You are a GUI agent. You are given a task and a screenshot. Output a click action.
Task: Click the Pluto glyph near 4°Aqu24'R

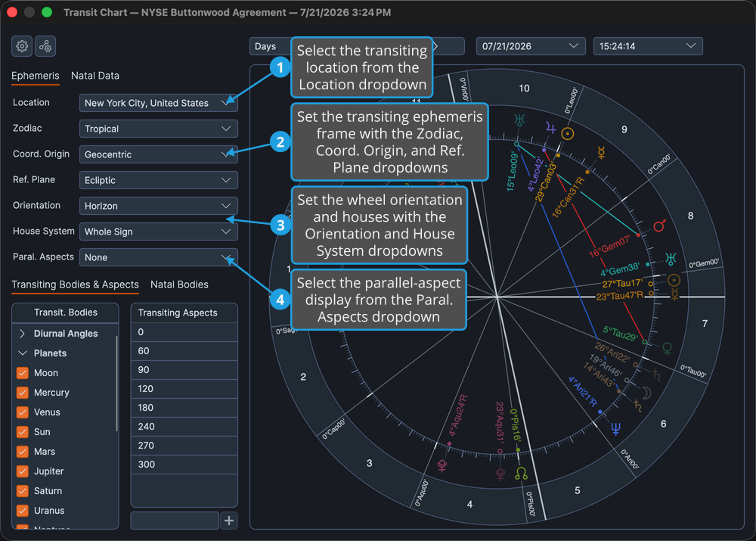(x=442, y=465)
